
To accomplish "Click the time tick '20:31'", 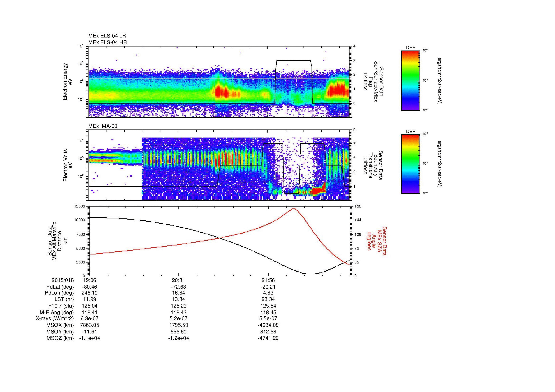I will point(179,280).
